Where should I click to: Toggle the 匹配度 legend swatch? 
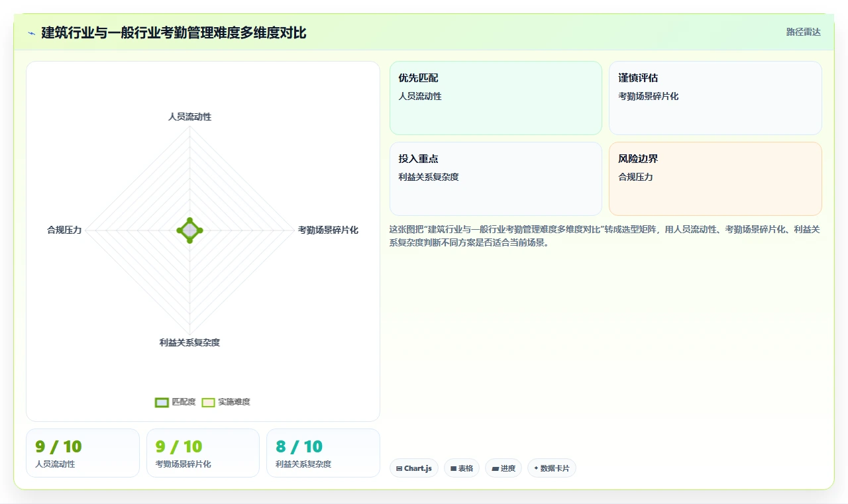pos(162,402)
